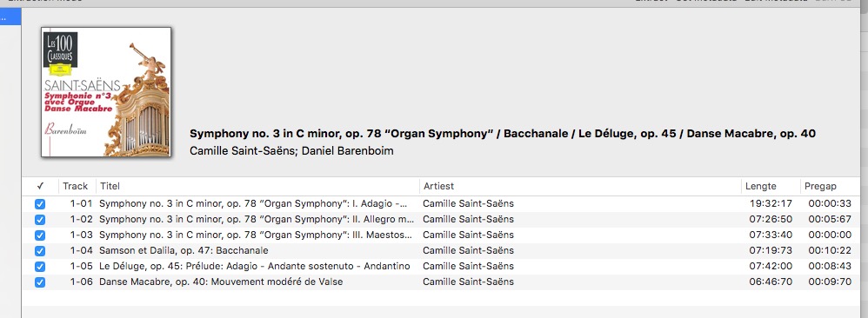The height and width of the screenshot is (318, 868).
Task: Sort by Lengte column header
Action: coord(771,187)
